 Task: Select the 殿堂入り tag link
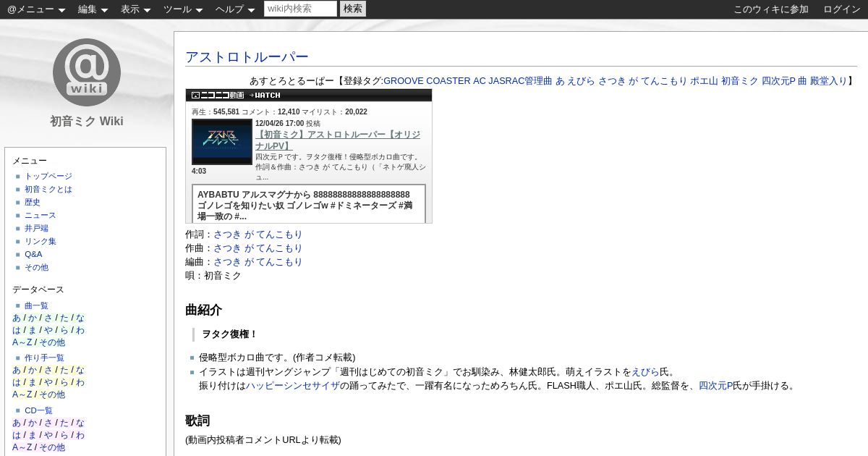(x=828, y=81)
